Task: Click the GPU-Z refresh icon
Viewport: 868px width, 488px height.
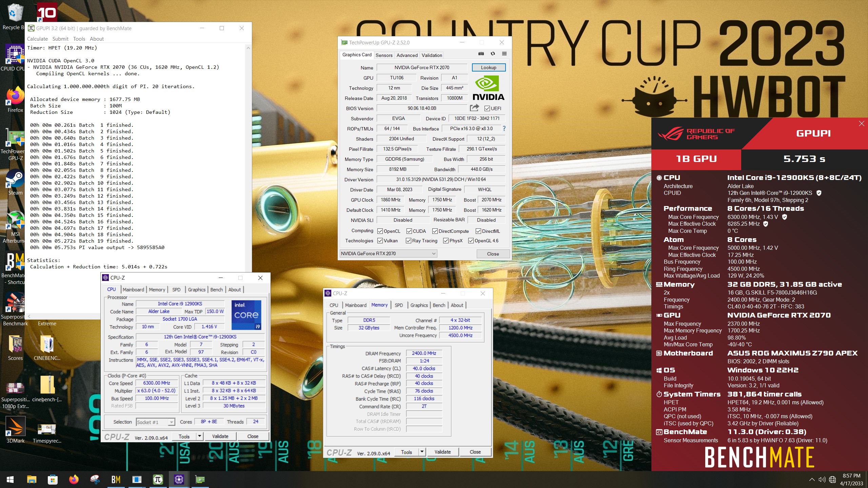Action: 493,54
